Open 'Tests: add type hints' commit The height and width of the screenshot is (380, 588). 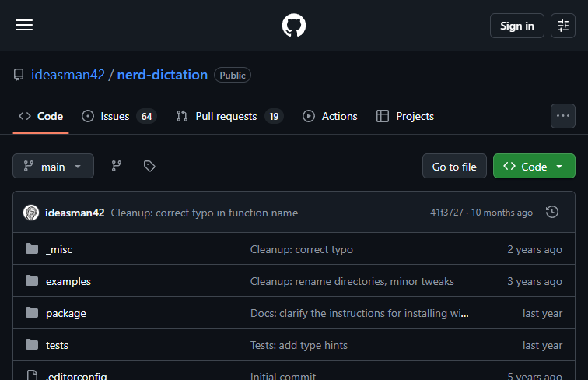click(299, 345)
